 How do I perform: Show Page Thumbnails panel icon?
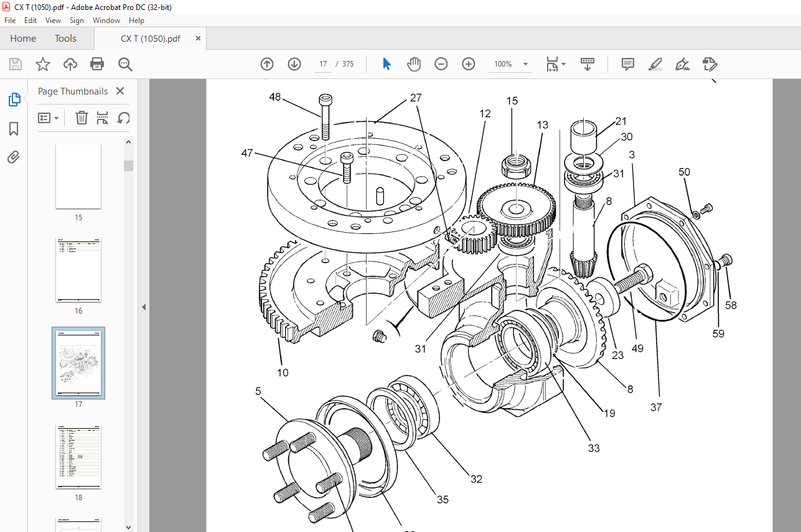tap(14, 100)
